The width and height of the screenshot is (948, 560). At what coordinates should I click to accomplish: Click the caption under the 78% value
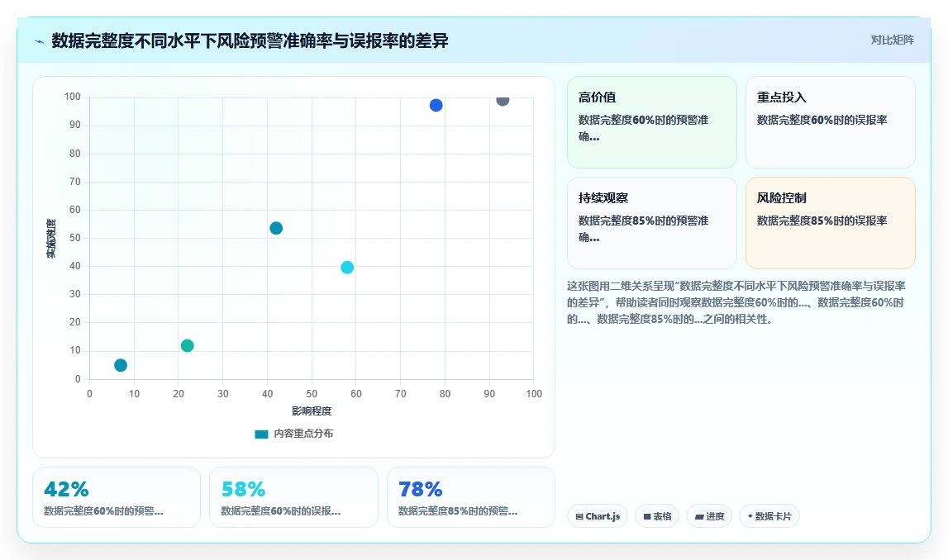click(458, 511)
